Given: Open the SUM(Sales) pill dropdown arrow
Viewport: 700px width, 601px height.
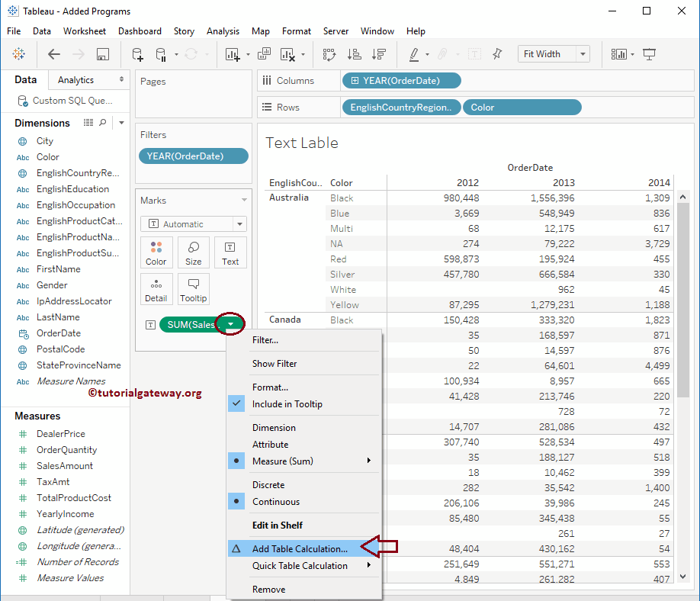Looking at the screenshot, I should pyautogui.click(x=230, y=324).
